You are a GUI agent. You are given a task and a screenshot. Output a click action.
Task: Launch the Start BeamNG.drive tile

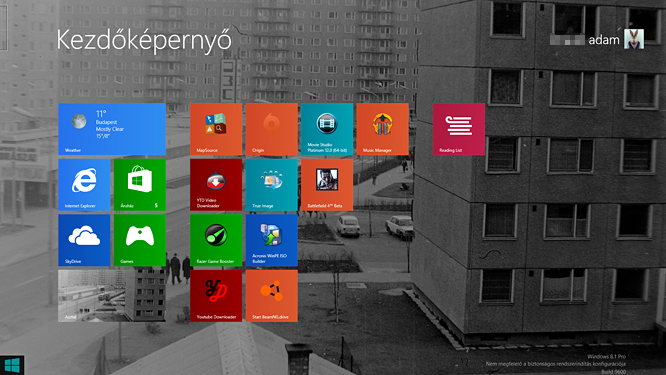coord(272,296)
